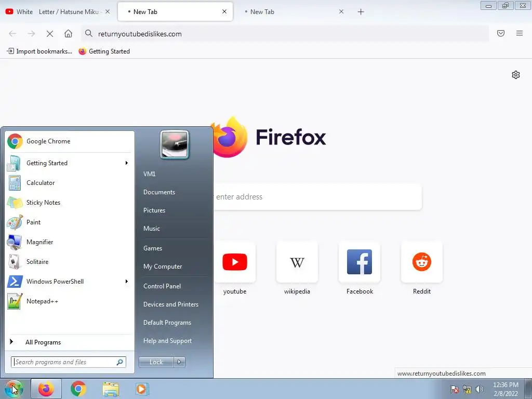532x399 pixels.
Task: Open Notepad++ from the Start menu
Action: click(x=70, y=301)
